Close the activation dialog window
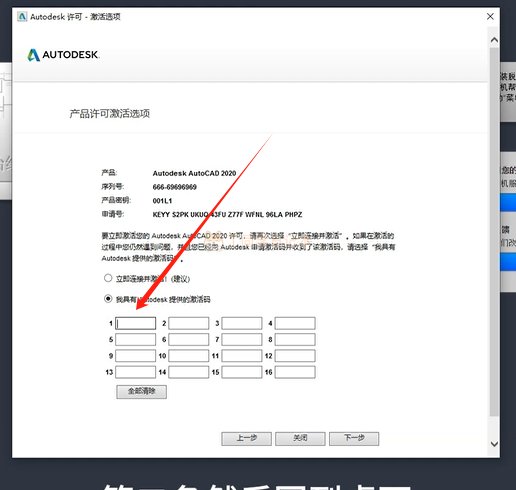 [490, 16]
